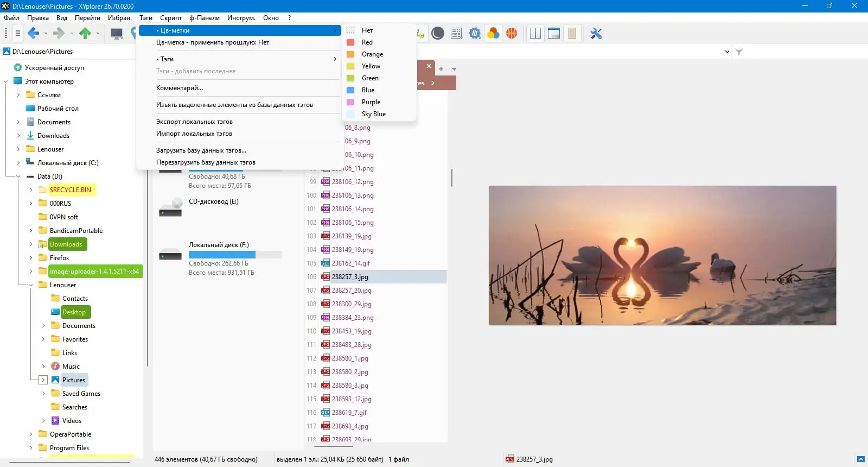Click the toolbar hamburger menu icon

click(x=17, y=34)
